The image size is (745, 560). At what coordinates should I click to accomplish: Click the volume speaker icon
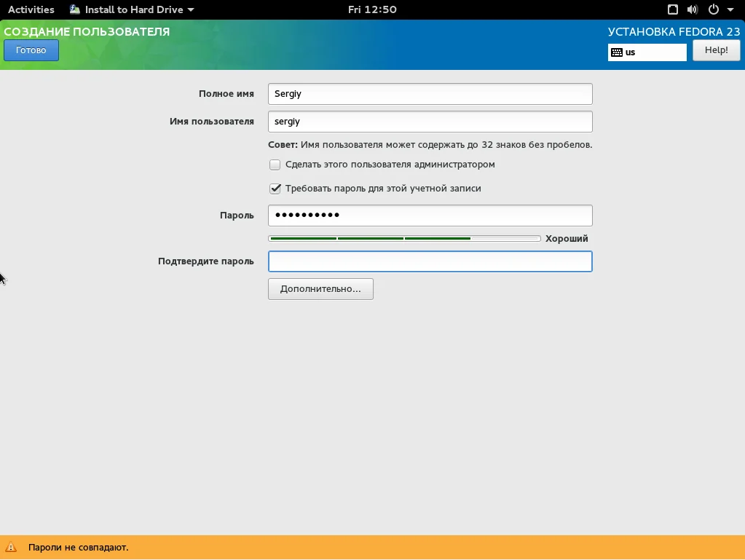[693, 9]
